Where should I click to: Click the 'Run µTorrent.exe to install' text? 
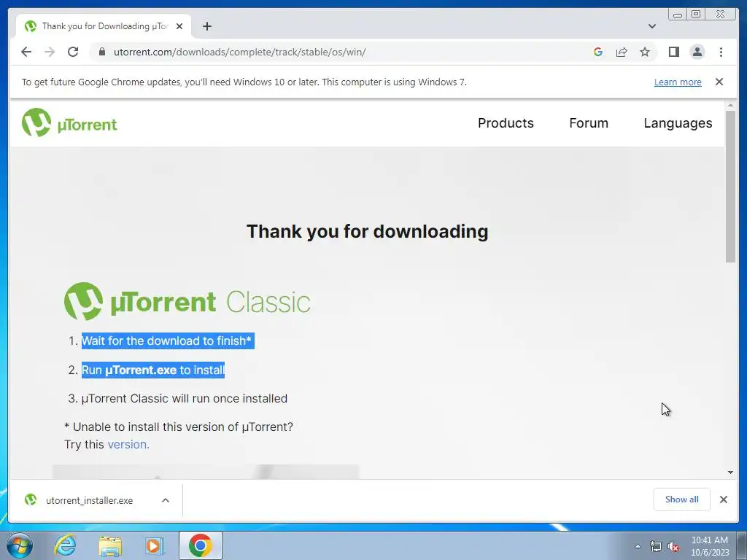153,370
